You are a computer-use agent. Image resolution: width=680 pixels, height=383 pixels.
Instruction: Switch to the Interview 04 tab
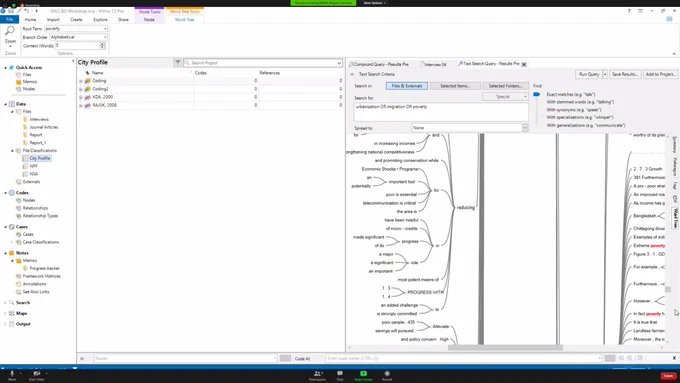point(435,65)
